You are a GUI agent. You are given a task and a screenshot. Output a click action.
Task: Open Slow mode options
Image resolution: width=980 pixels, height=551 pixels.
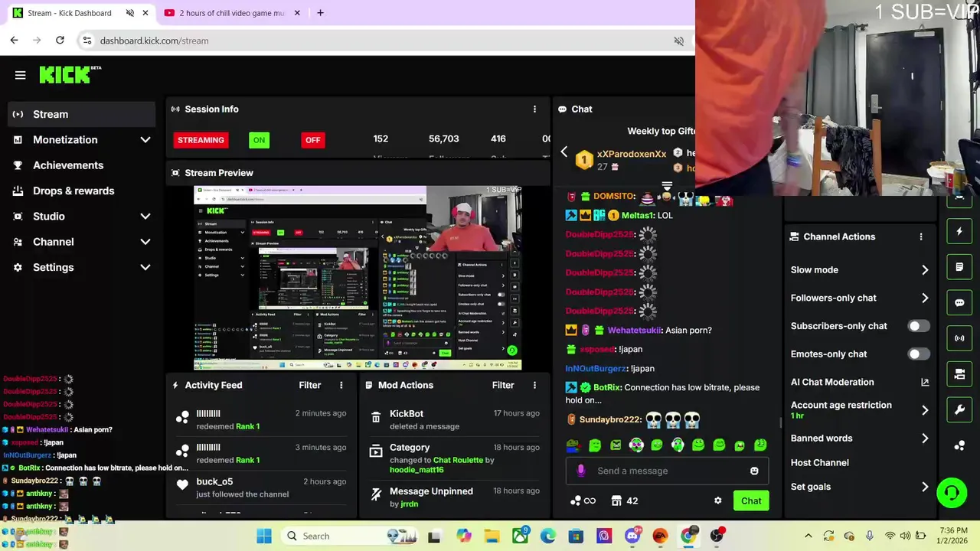click(x=860, y=270)
